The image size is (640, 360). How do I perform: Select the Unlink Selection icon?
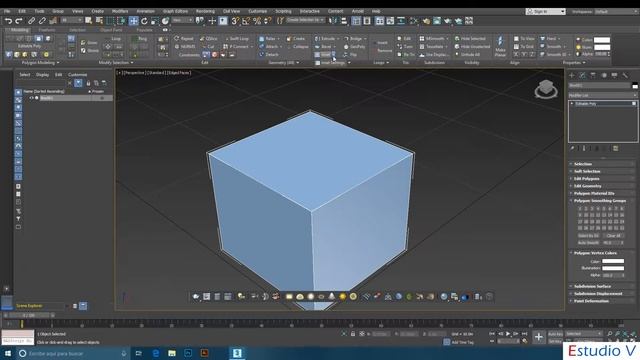tap(42, 21)
